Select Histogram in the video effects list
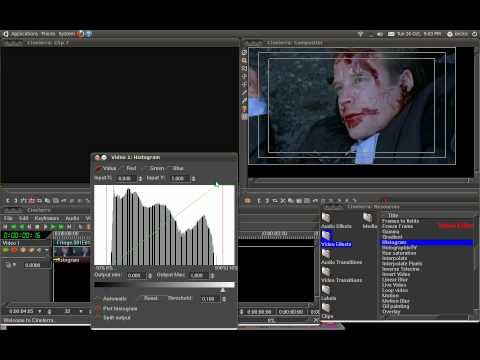The height and width of the screenshot is (360, 480). (427, 242)
